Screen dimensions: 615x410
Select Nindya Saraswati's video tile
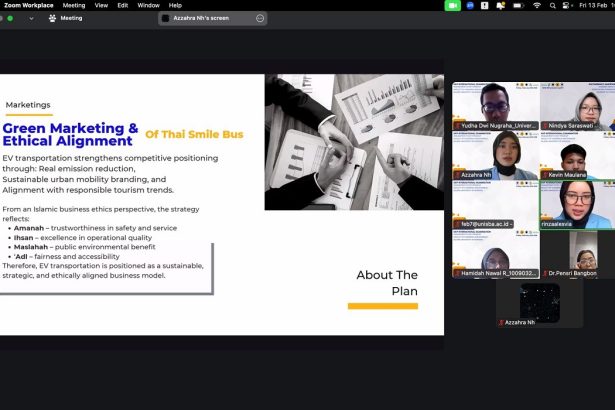pyautogui.click(x=577, y=106)
